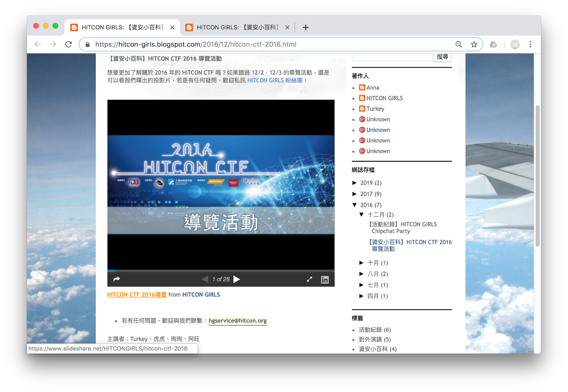Viewport: 568px width, 392px height.
Task: Click the Blogger icon next to Turkey
Action: [362, 109]
